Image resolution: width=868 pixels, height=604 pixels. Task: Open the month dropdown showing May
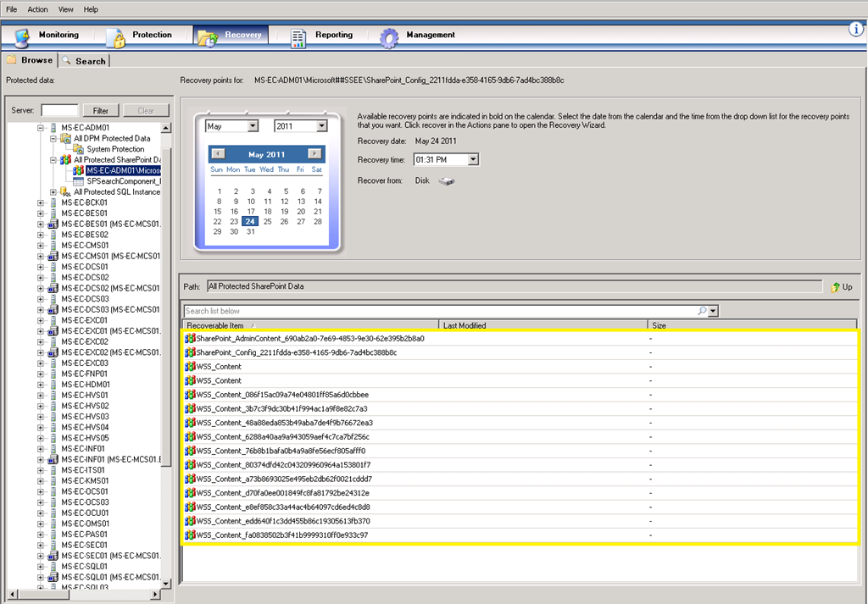tap(253, 126)
